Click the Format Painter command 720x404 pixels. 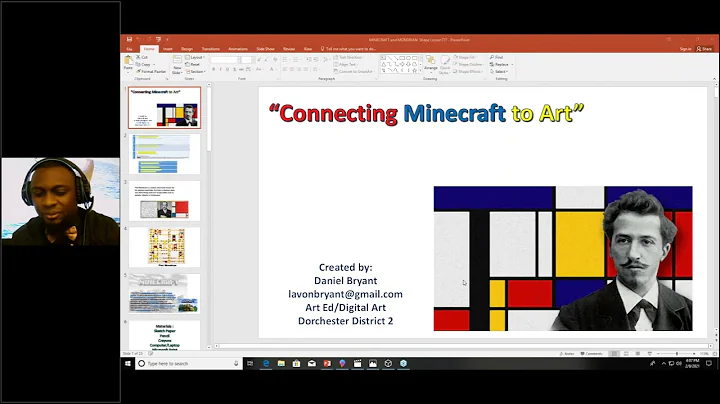[x=151, y=72]
